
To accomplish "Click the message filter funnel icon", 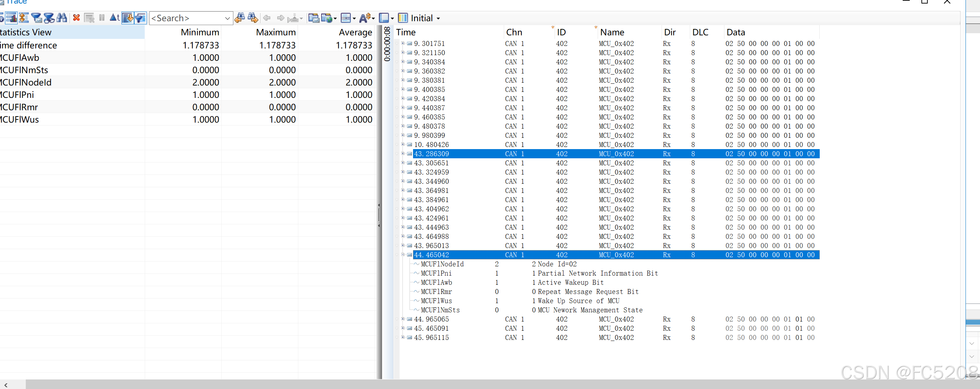I will pyautogui.click(x=37, y=18).
